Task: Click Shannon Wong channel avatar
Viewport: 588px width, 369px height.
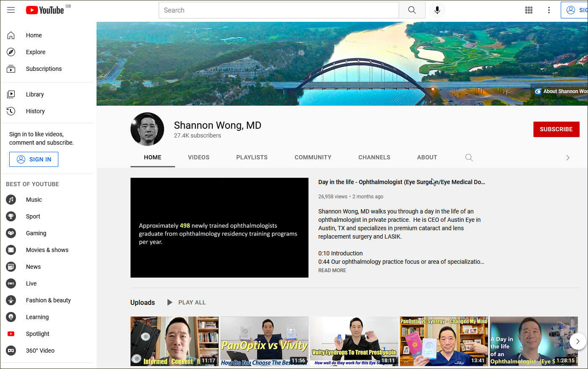Action: click(147, 129)
